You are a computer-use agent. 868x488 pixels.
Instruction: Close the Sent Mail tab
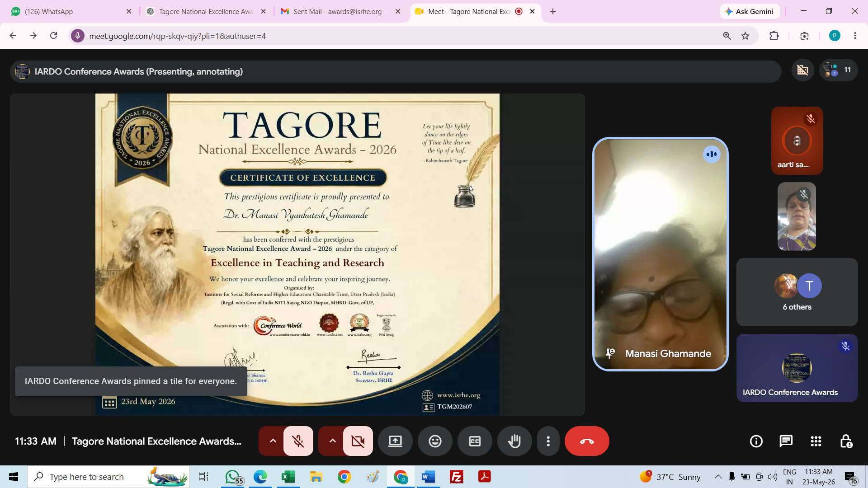point(398,11)
